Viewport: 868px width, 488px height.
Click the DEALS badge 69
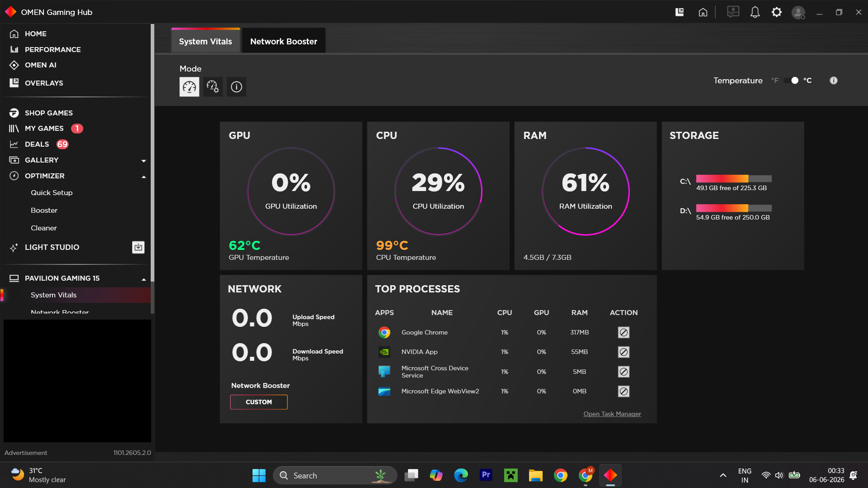tap(62, 144)
